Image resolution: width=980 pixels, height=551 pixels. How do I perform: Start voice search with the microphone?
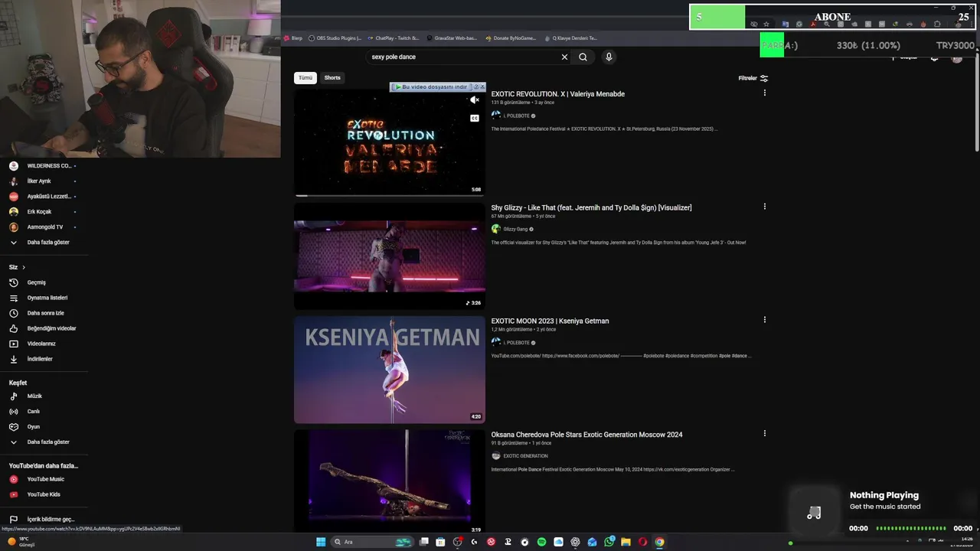609,57
